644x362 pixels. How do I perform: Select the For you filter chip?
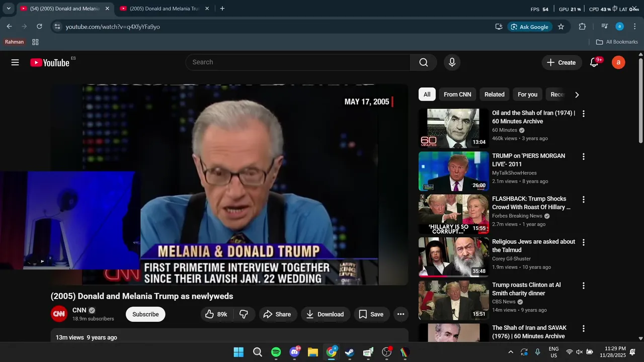[527, 95]
